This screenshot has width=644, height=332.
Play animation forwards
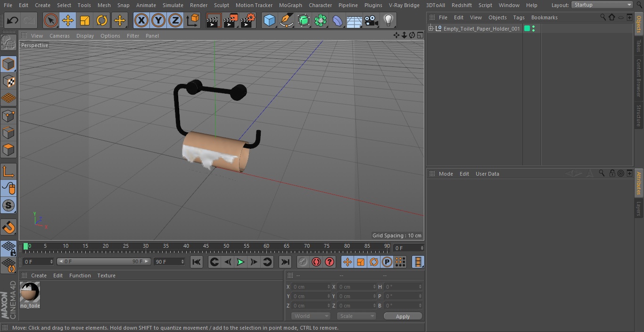pyautogui.click(x=240, y=262)
